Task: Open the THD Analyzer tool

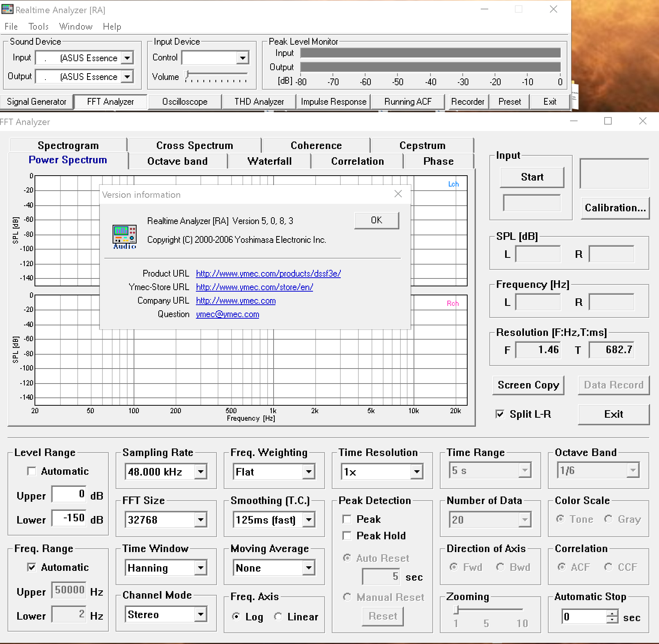Action: coord(259,102)
